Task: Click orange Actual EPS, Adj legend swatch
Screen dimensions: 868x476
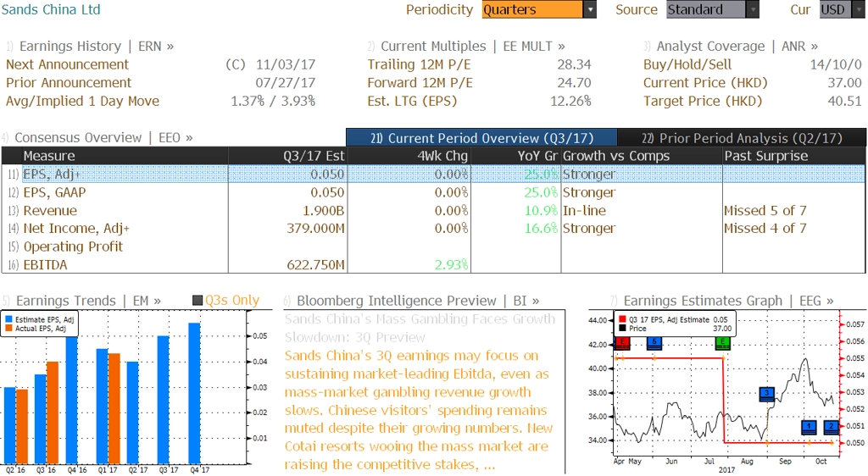Action: [x=8, y=329]
